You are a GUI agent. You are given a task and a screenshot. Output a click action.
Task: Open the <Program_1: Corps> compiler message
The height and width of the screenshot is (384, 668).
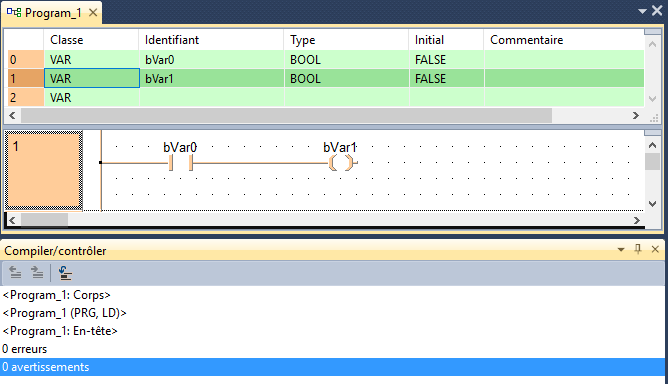(56, 295)
